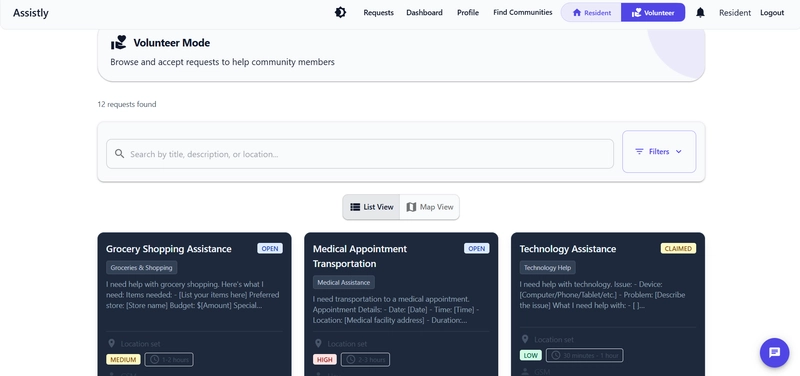Open the chat bubble floating button
The width and height of the screenshot is (800, 376).
[x=774, y=353]
